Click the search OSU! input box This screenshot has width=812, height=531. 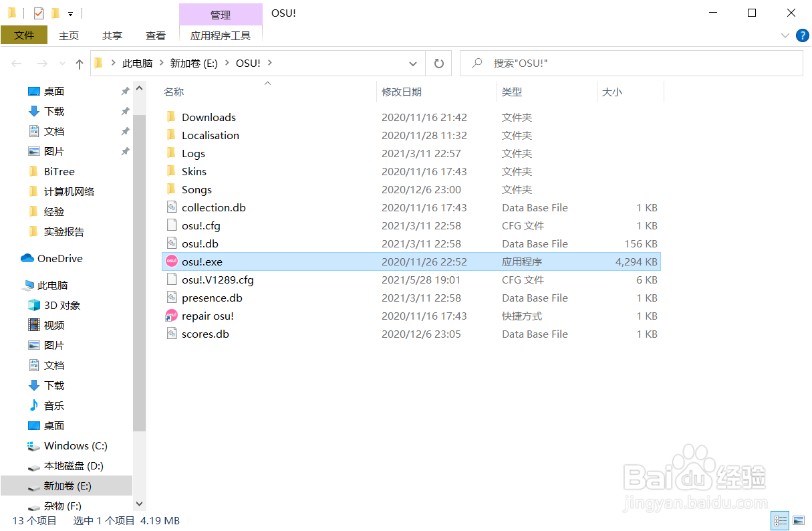pyautogui.click(x=632, y=64)
